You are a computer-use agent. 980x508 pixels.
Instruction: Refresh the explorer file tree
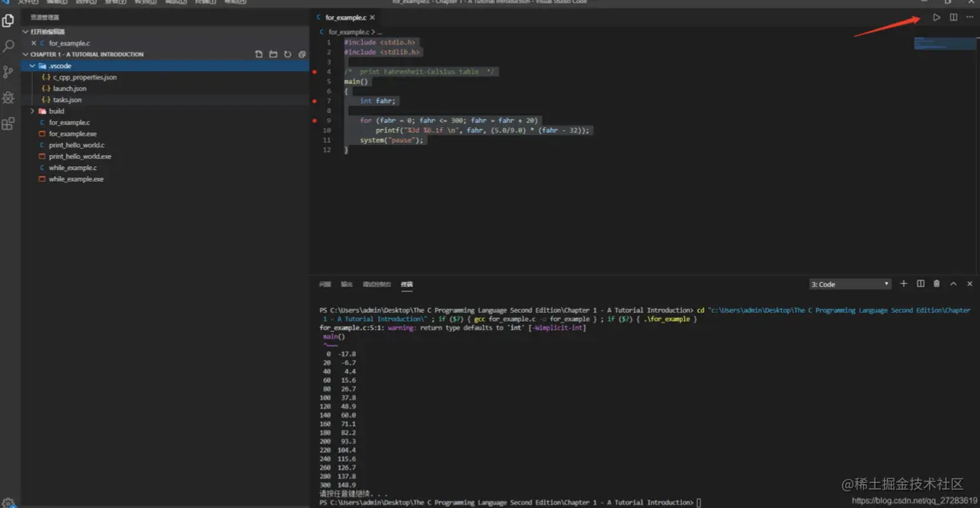(x=287, y=54)
